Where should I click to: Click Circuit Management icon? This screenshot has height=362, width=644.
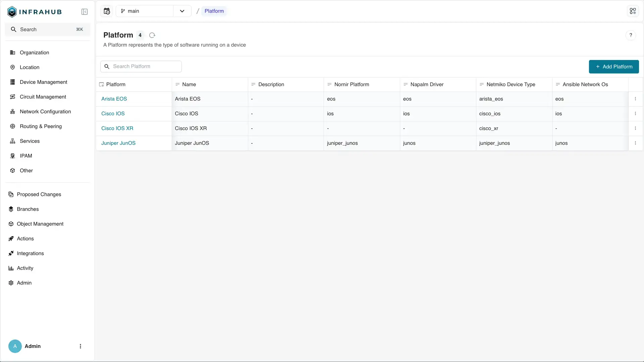tap(12, 97)
